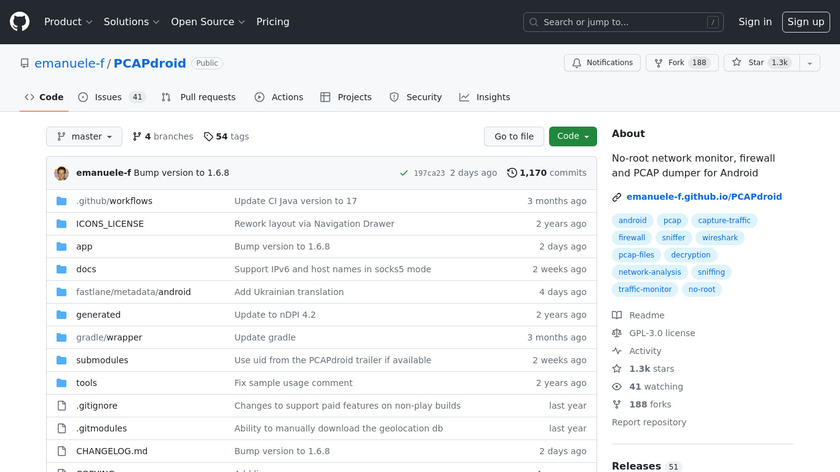
Task: Open 'Add Ukrainian translation' commit message
Action: point(289,292)
